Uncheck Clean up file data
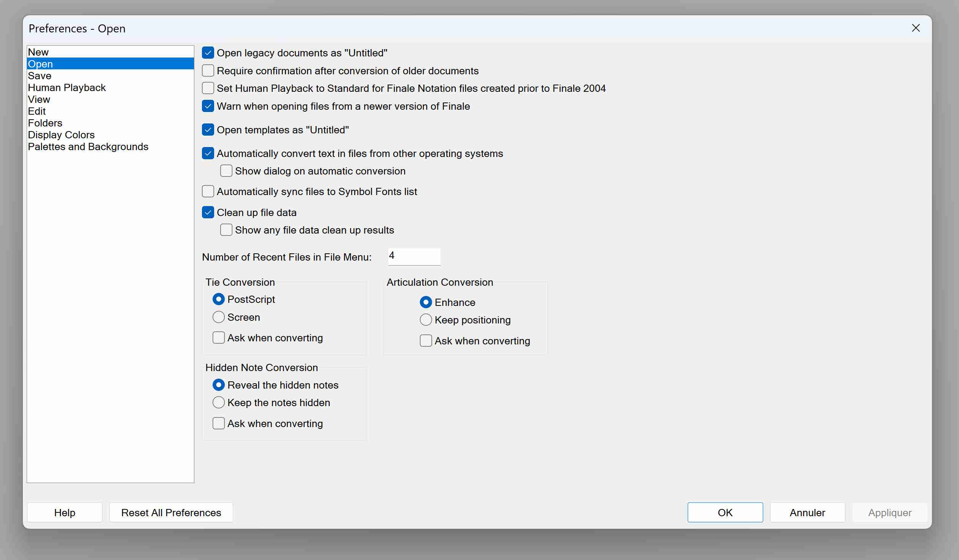The image size is (959, 560). pyautogui.click(x=208, y=213)
